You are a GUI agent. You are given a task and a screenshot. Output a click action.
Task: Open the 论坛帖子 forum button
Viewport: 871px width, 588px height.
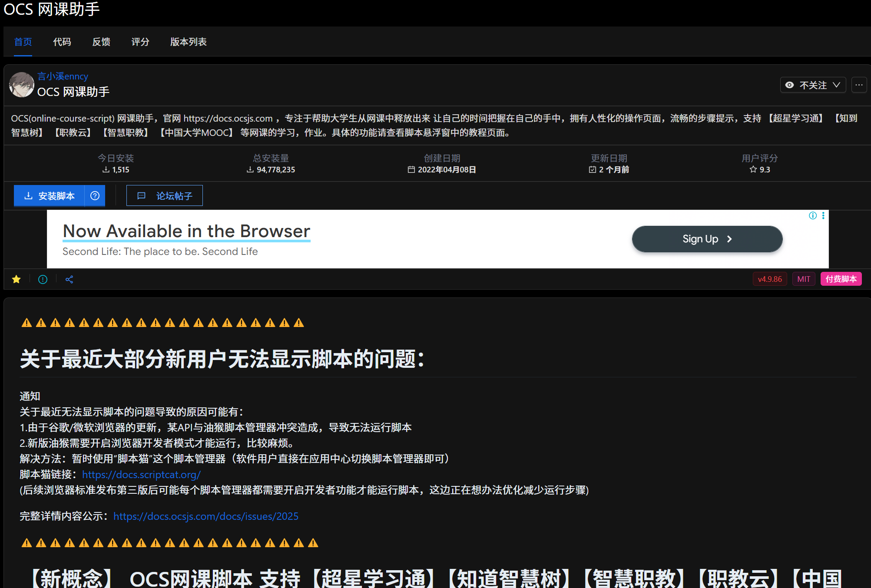tap(165, 196)
